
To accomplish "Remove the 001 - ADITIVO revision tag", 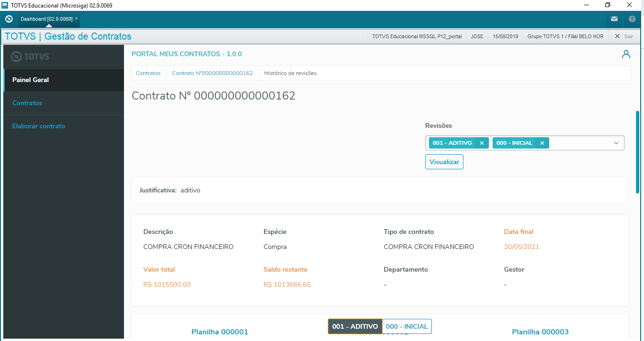I will point(481,143).
